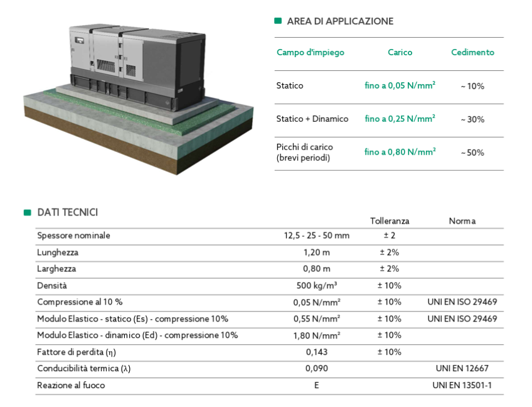
Task: Click the 'fino a 0,25 N/mm²' value
Action: point(400,119)
